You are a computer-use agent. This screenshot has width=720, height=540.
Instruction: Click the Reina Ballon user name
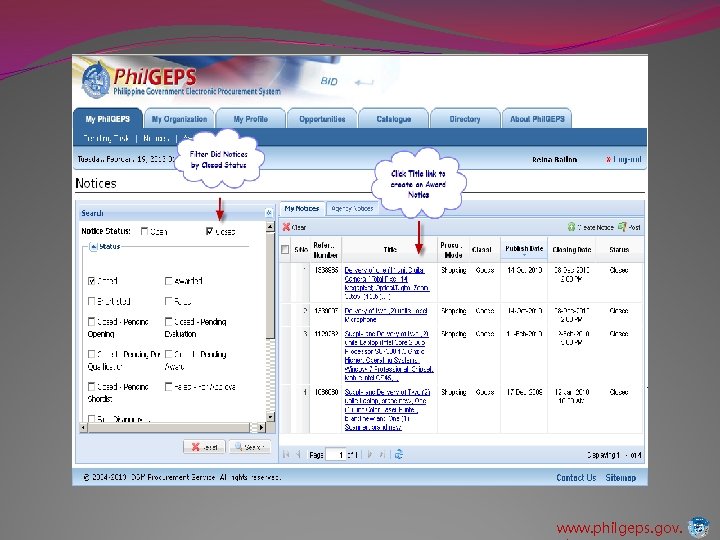(x=554, y=160)
